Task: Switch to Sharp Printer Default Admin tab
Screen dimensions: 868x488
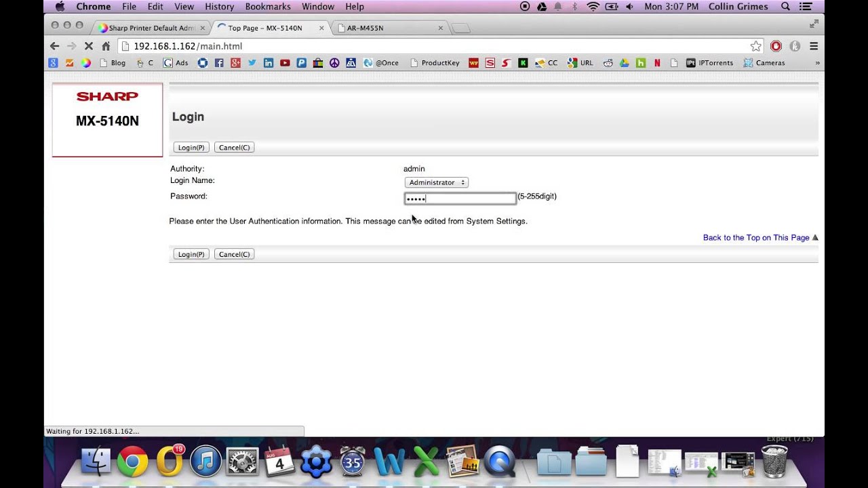Action: pyautogui.click(x=151, y=28)
